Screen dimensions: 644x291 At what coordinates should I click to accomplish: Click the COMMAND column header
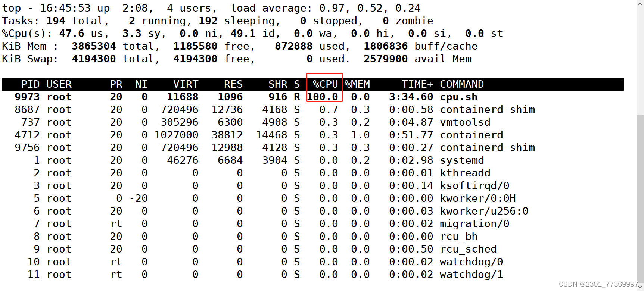(462, 84)
